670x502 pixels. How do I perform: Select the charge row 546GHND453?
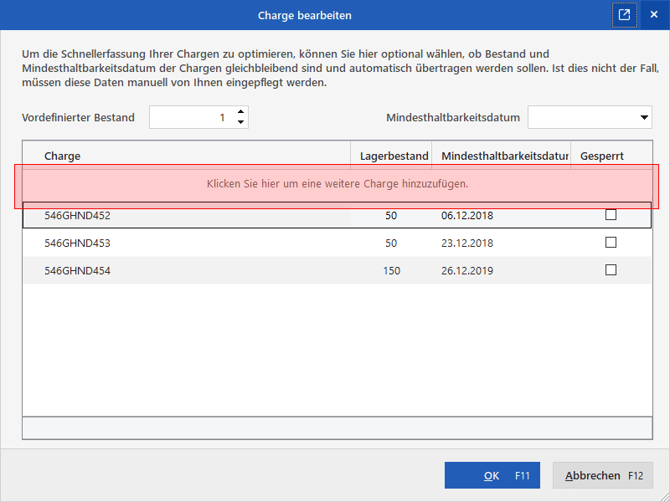(x=337, y=243)
